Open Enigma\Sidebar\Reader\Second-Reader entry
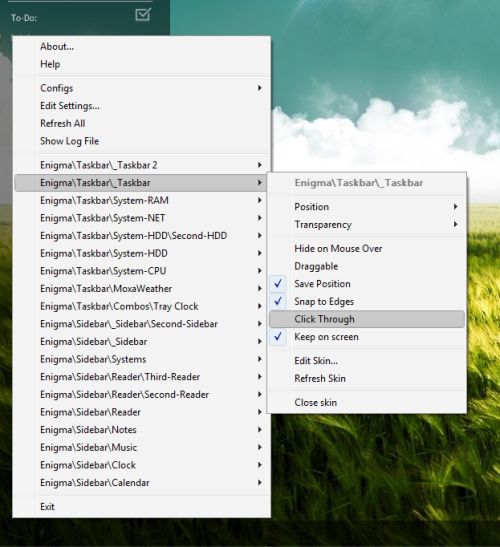Screen dimensions: 500x547 pyautogui.click(x=142, y=395)
